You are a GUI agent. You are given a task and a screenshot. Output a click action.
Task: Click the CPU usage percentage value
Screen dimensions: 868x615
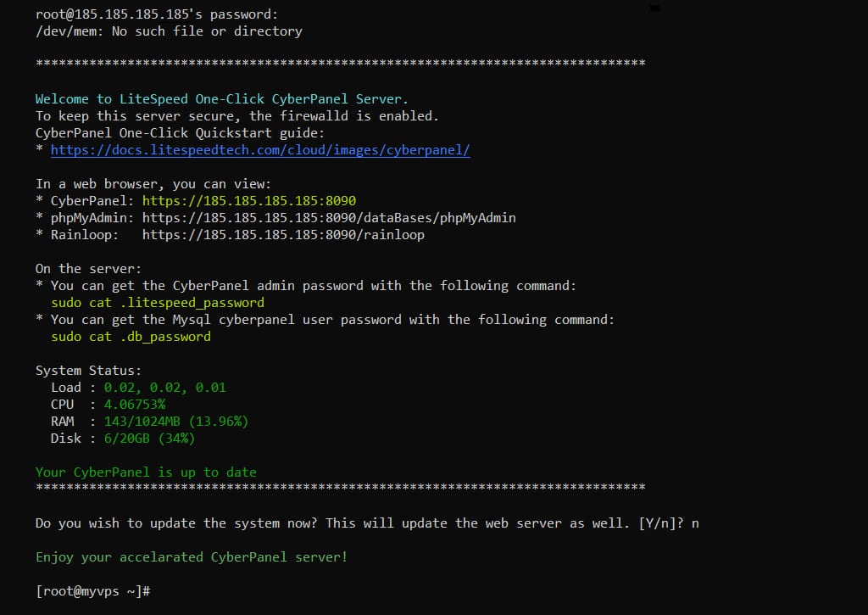pos(134,405)
